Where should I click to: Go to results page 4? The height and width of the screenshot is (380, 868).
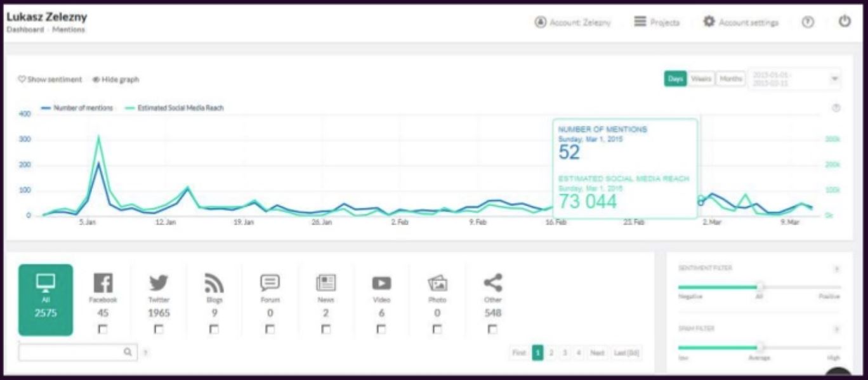(x=578, y=353)
